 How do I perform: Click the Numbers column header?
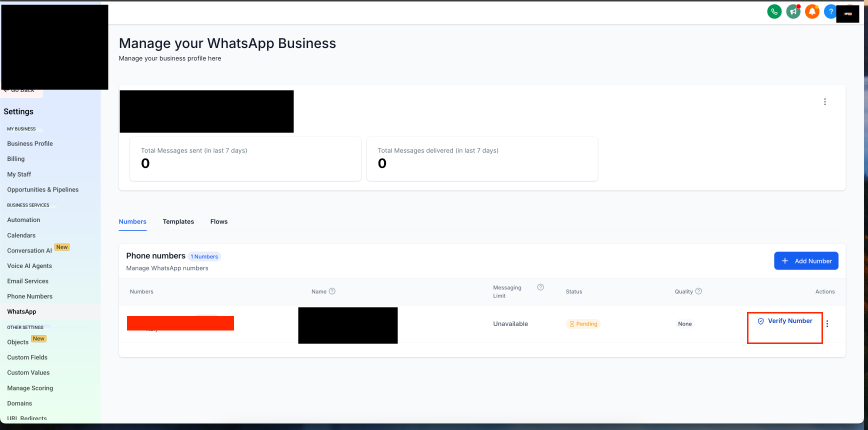point(141,292)
